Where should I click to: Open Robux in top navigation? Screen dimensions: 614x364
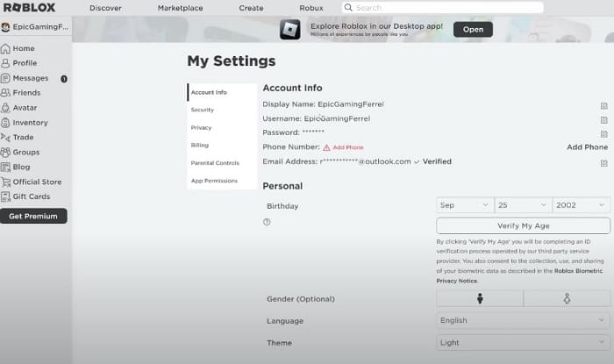tap(311, 8)
